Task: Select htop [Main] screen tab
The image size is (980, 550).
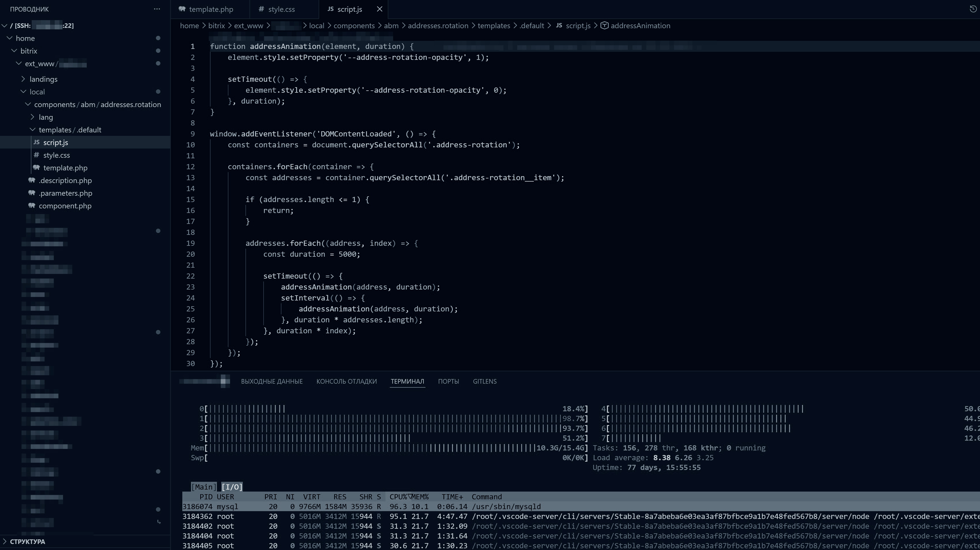Action: pos(204,487)
